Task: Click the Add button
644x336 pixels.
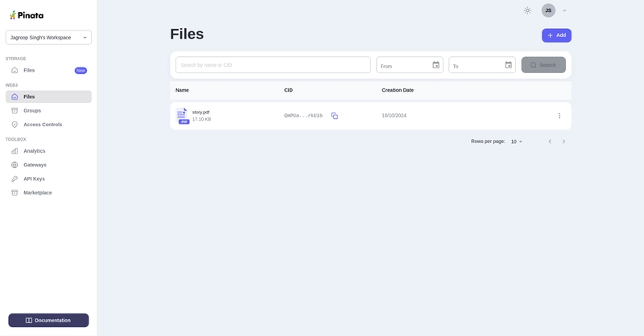Action: pos(556,35)
